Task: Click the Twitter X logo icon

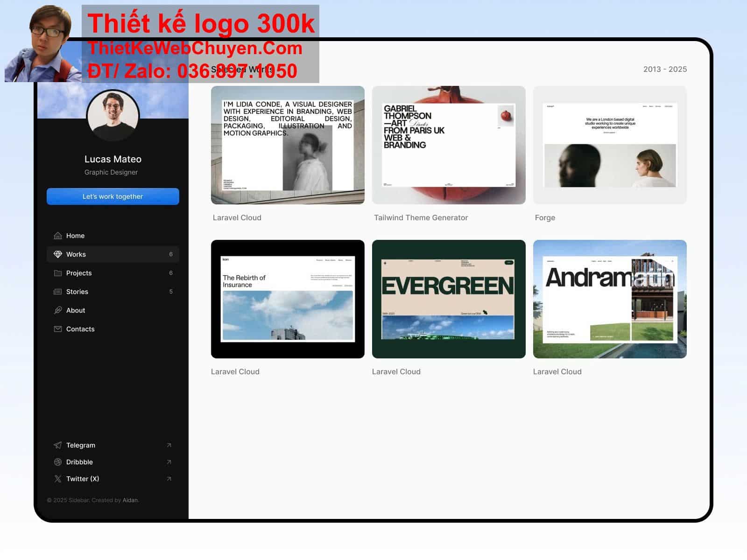Action: [x=58, y=479]
